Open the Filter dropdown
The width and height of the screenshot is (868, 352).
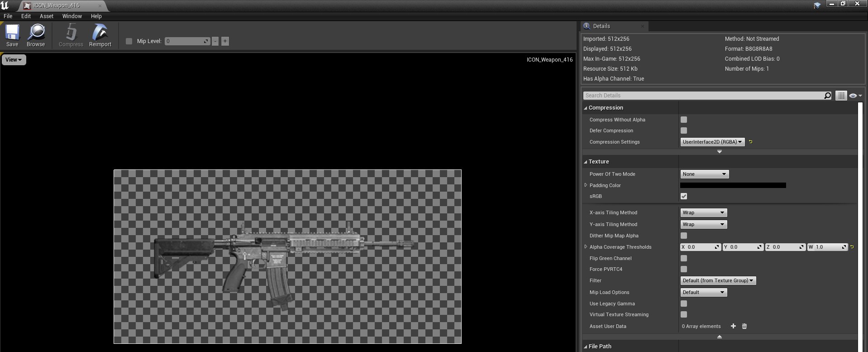[x=718, y=280]
